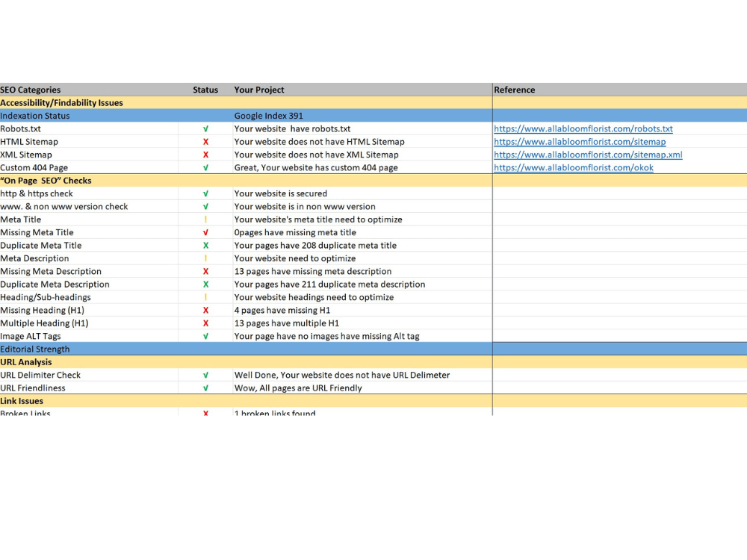Click the green X status for Duplicate Meta Title

[206, 245]
